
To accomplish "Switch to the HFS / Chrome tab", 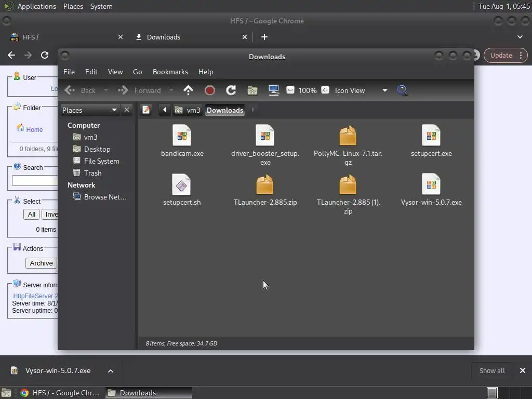I will [x=64, y=37].
